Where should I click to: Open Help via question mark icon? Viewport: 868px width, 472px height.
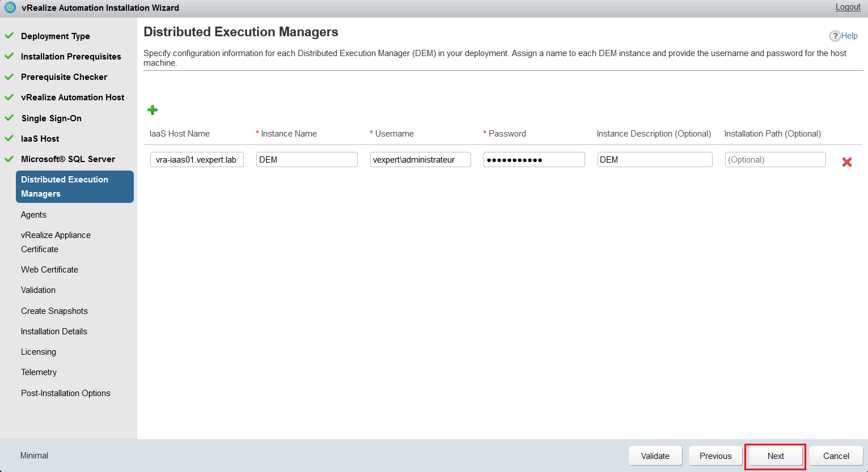pyautogui.click(x=835, y=36)
